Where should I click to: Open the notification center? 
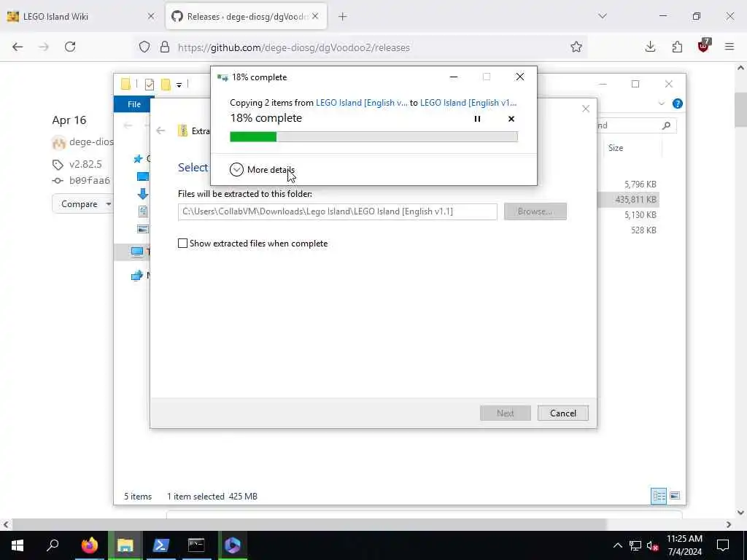(x=723, y=545)
